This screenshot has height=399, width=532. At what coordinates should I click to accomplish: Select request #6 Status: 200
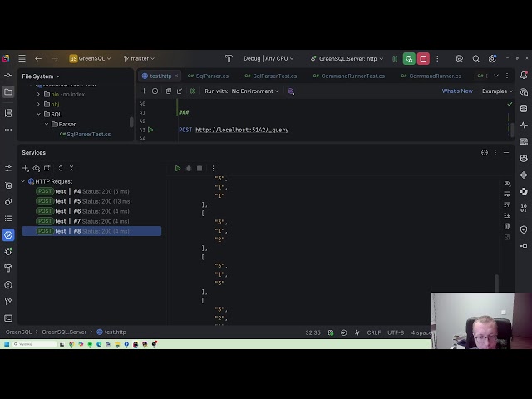tap(91, 211)
